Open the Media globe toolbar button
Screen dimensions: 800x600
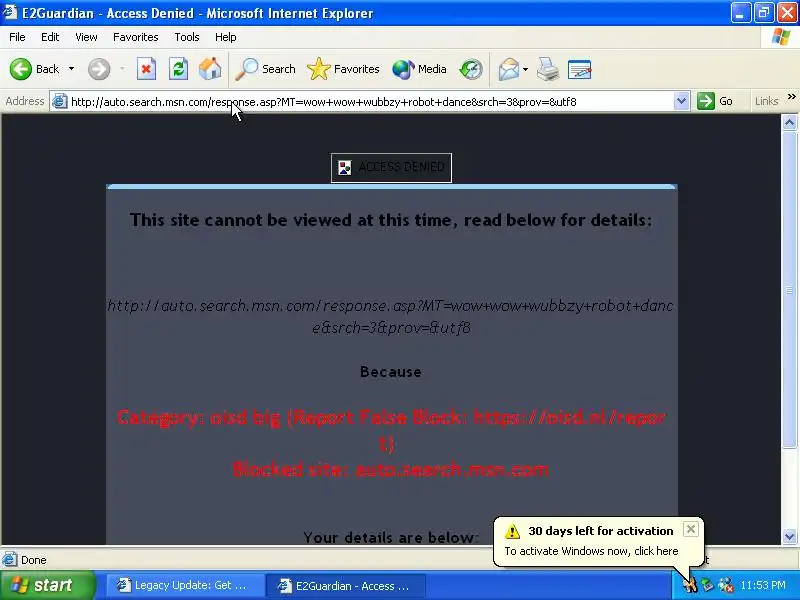pos(419,69)
